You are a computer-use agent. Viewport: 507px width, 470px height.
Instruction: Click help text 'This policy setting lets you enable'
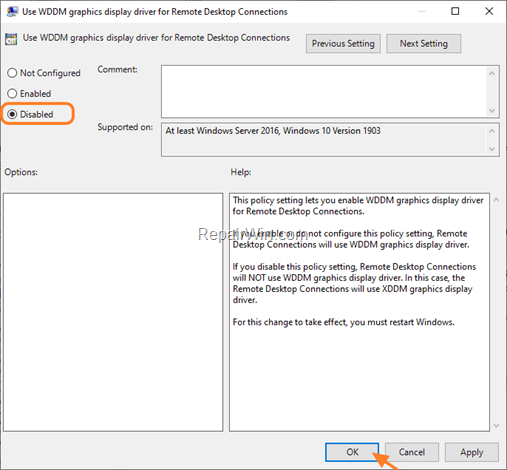(298, 200)
